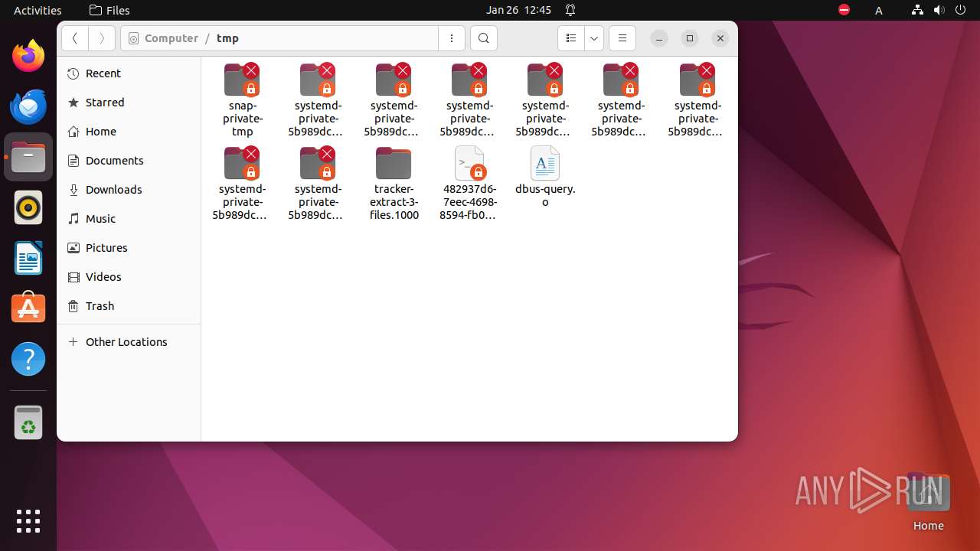Open the Files app icon in the dock
This screenshot has width=980, height=551.
tap(28, 157)
